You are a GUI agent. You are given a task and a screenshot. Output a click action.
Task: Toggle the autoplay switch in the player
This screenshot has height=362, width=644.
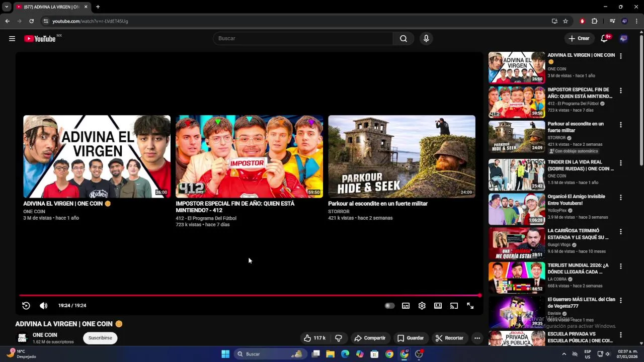click(389, 306)
